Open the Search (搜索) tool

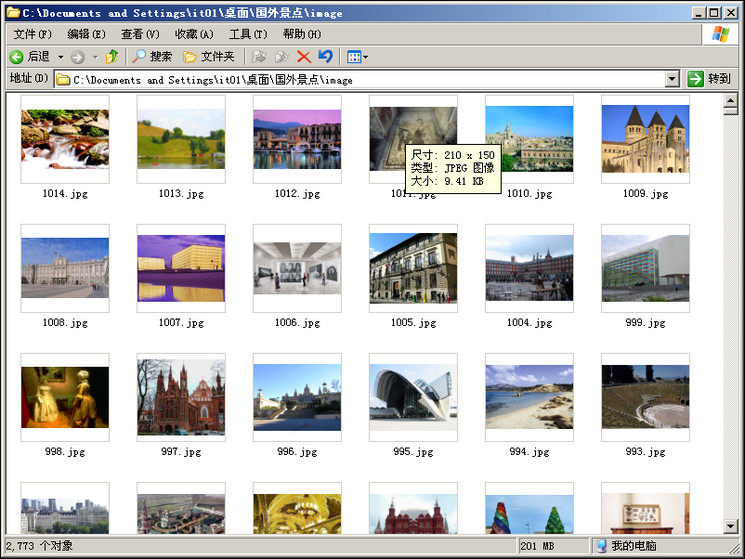[x=152, y=57]
